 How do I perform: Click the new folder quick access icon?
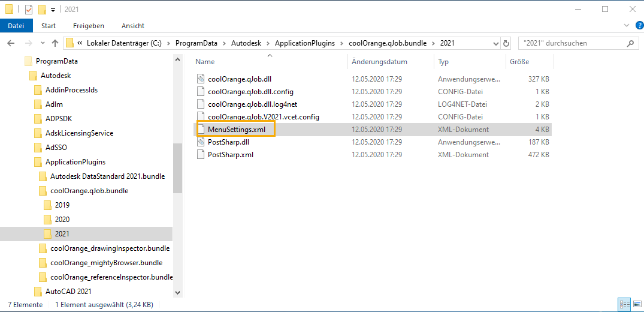click(42, 10)
